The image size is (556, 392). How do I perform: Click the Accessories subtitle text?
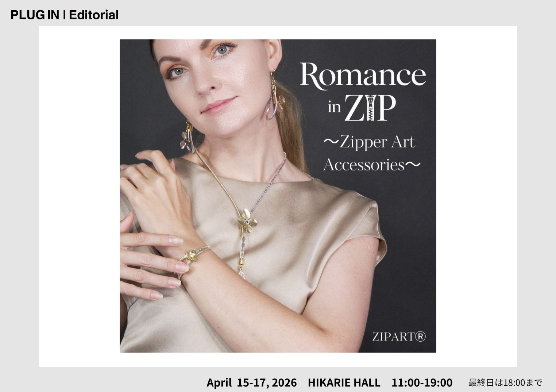coord(372,165)
